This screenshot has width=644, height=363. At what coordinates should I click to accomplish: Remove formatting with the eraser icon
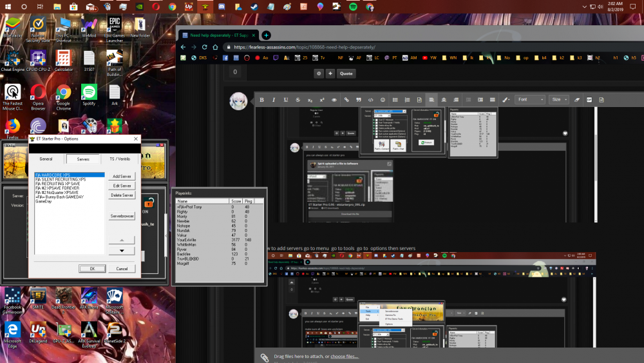[x=577, y=100]
